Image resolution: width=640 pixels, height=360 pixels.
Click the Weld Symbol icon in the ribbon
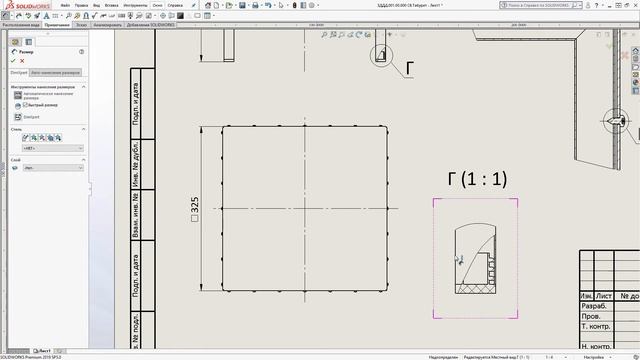point(103,16)
